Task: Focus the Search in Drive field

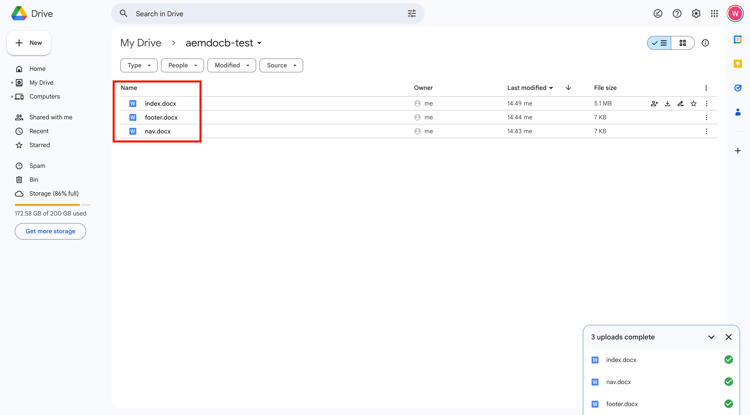Action: (268, 13)
